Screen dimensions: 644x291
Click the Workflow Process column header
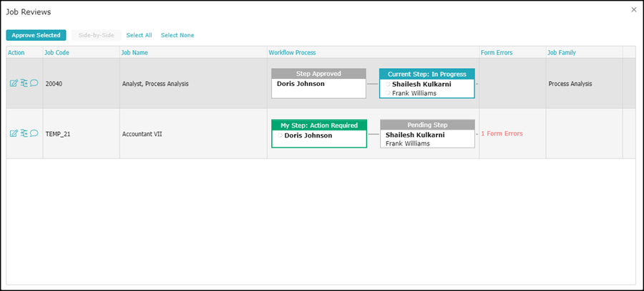tap(292, 52)
